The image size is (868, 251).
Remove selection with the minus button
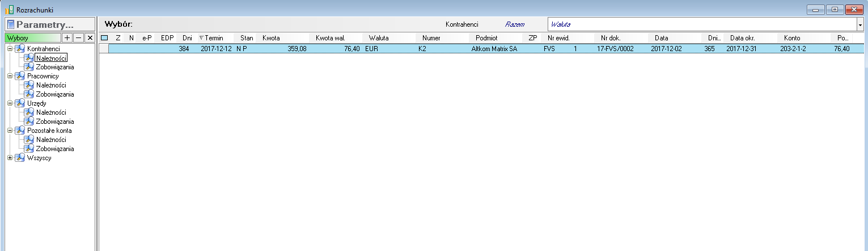pos(78,37)
